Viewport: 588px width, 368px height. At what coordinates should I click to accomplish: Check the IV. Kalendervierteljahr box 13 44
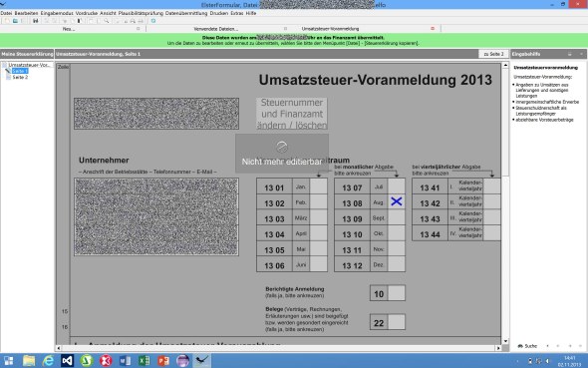(491, 233)
